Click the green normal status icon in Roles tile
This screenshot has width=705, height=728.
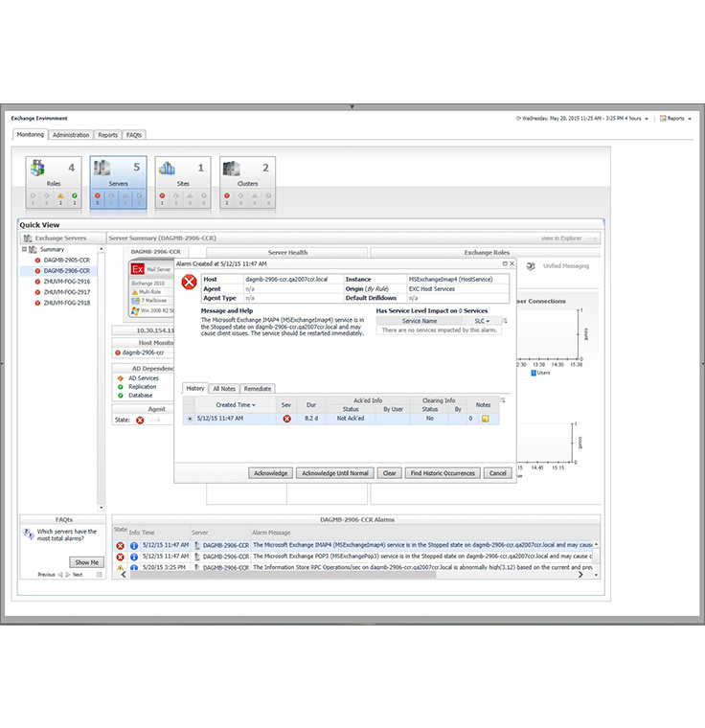(x=75, y=196)
